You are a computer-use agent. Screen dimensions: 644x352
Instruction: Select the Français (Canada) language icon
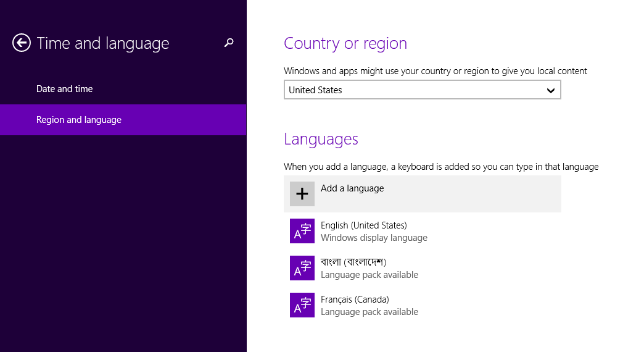click(x=302, y=305)
